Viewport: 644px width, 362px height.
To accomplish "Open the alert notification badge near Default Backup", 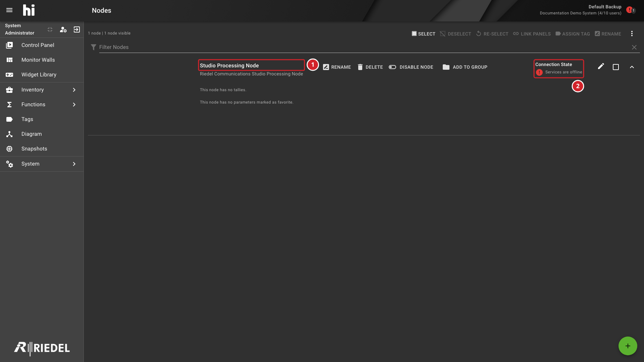I will pos(631,10).
